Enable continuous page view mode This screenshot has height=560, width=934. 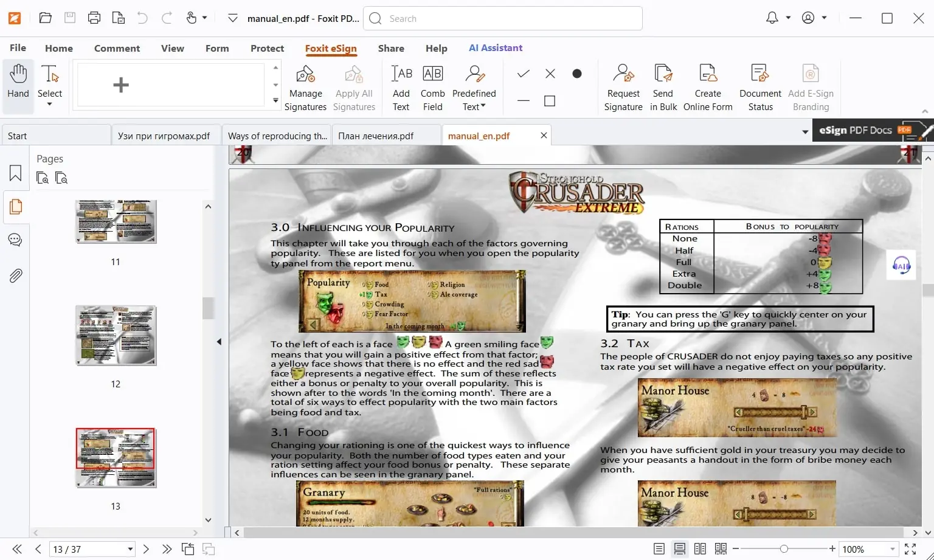[x=680, y=549]
